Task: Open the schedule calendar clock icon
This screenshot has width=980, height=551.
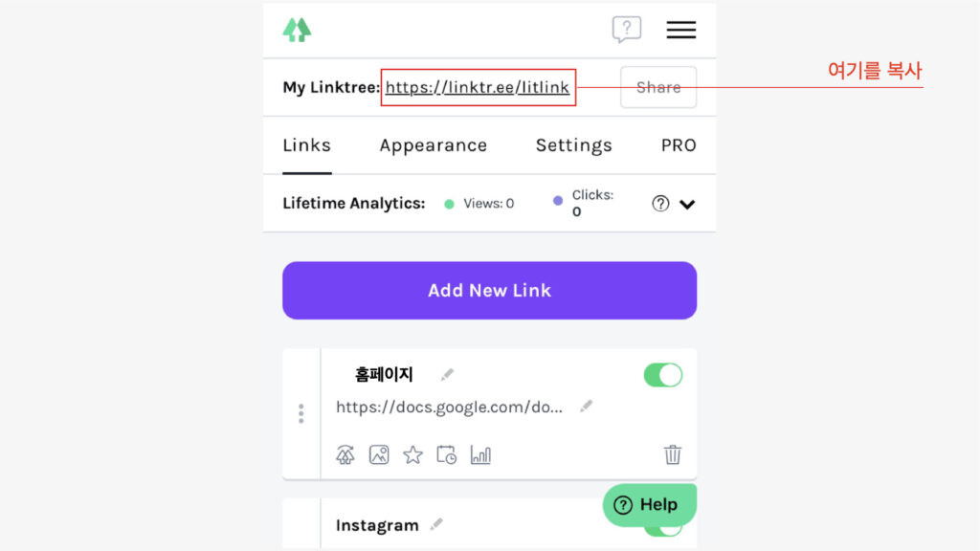Action: click(446, 454)
